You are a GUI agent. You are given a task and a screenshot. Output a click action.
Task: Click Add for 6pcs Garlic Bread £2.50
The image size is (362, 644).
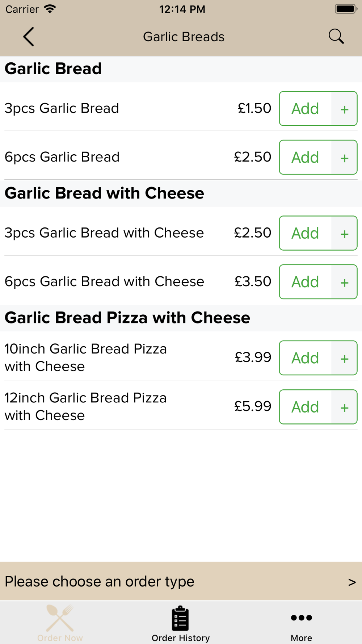click(305, 157)
